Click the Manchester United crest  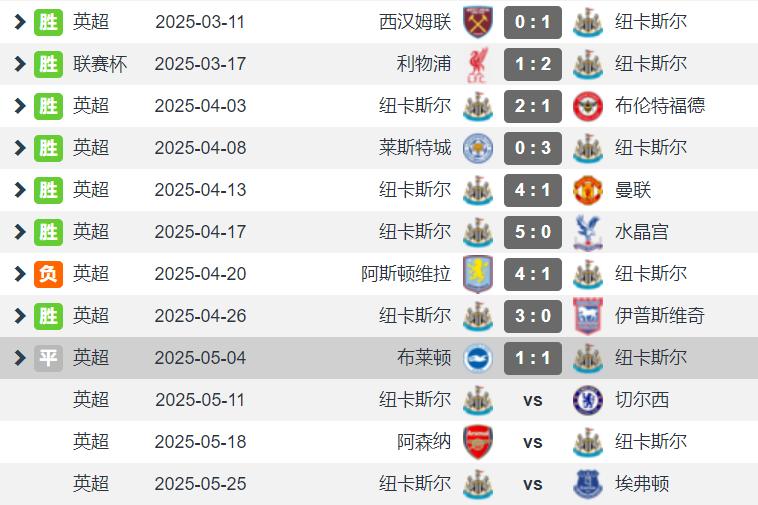[x=587, y=190]
